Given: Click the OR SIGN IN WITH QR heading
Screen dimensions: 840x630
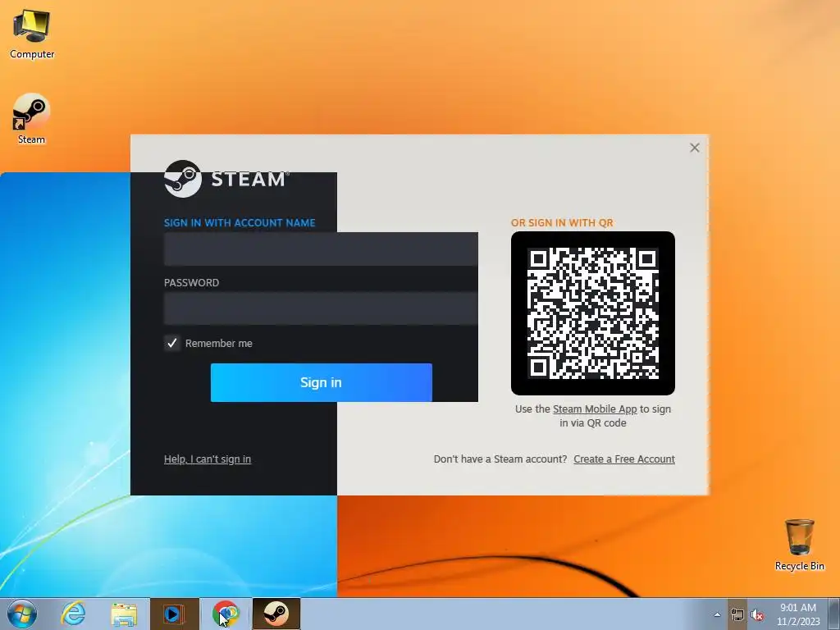Looking at the screenshot, I should pyautogui.click(x=562, y=223).
